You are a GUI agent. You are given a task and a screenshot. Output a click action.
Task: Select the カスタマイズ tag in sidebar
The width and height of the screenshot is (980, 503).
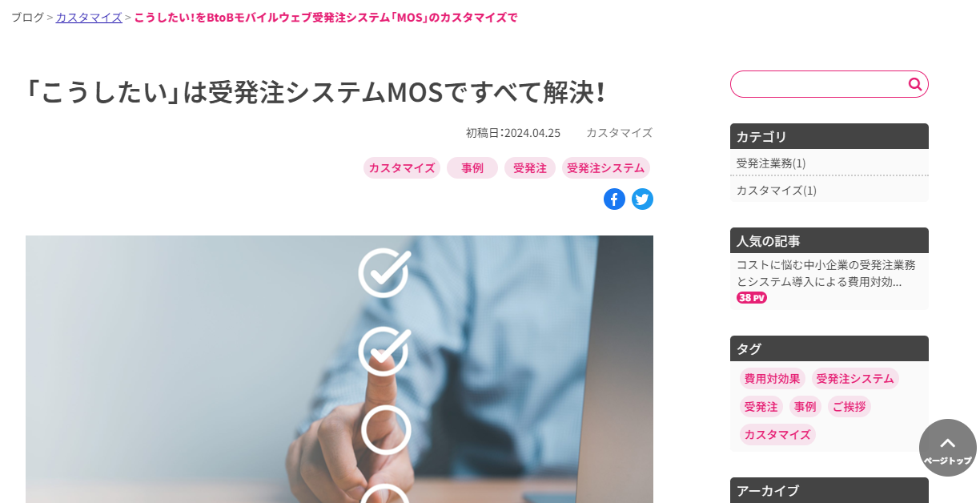[777, 435]
